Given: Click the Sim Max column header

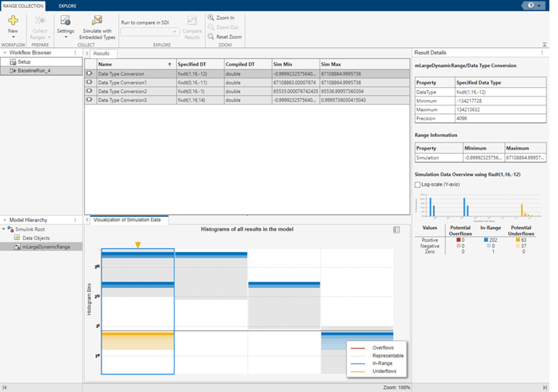Looking at the screenshot, I should (x=365, y=65).
